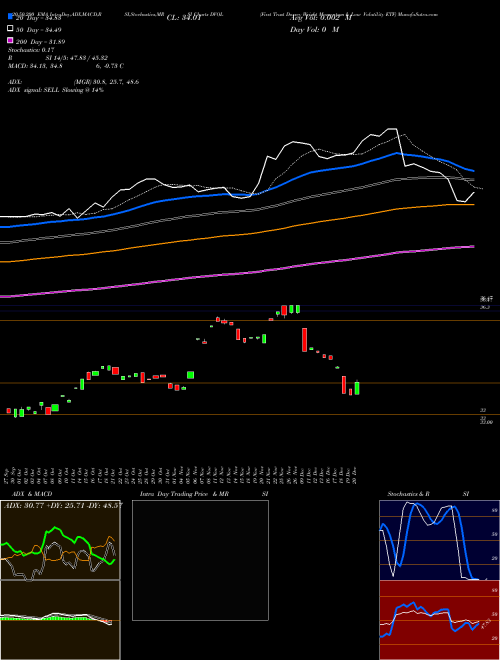Click the white 50 Day legend swatch
500x660 pixels.
[10, 29]
